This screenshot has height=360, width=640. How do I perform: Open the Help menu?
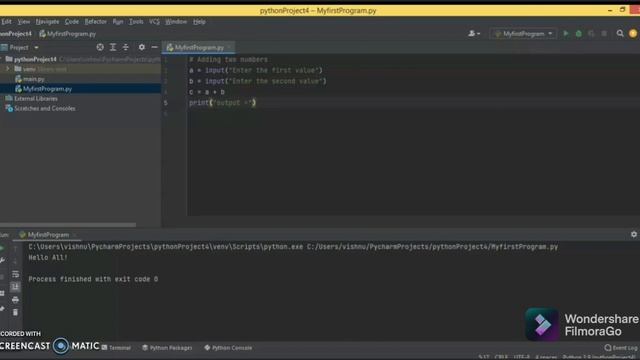tap(199, 22)
